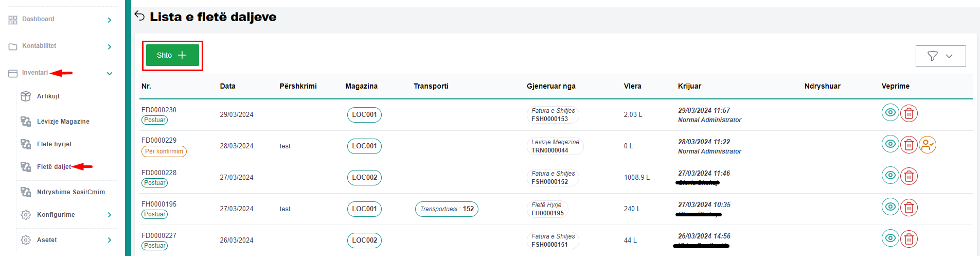
Task: Click the Kontabilitet folder icon
Action: pyautogui.click(x=13, y=47)
